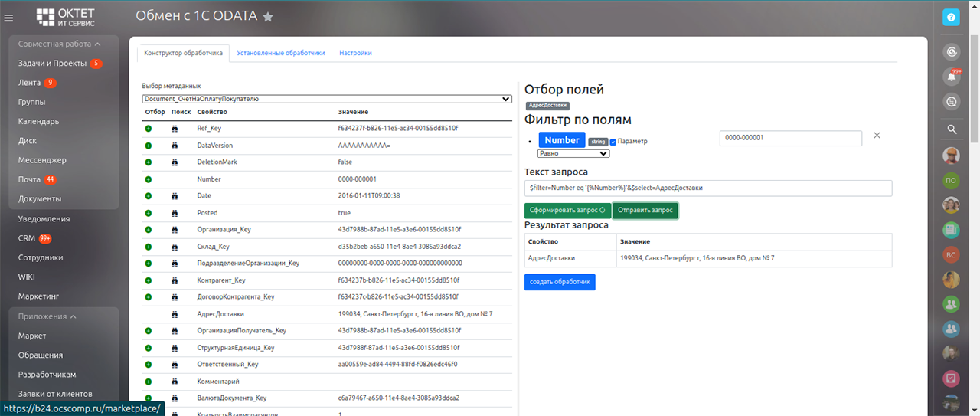The width and height of the screenshot is (980, 416).
Task: Open the notifications bell in right sidebar
Action: [x=952, y=77]
